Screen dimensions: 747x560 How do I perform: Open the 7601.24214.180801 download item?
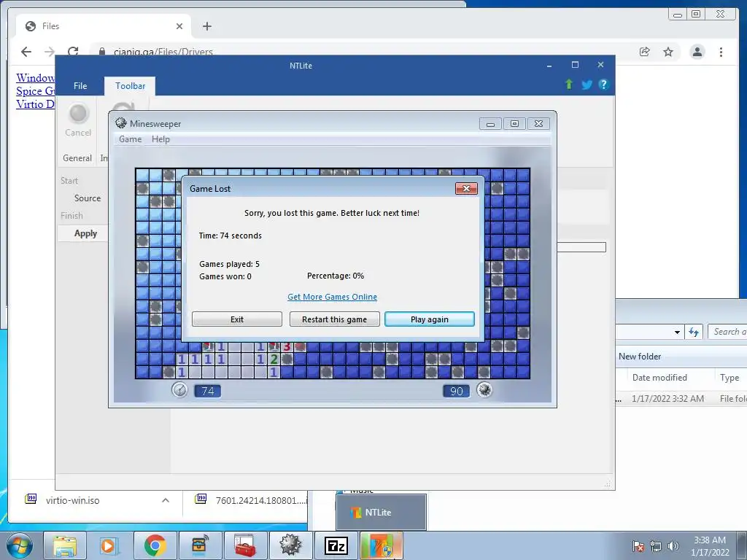click(252, 500)
